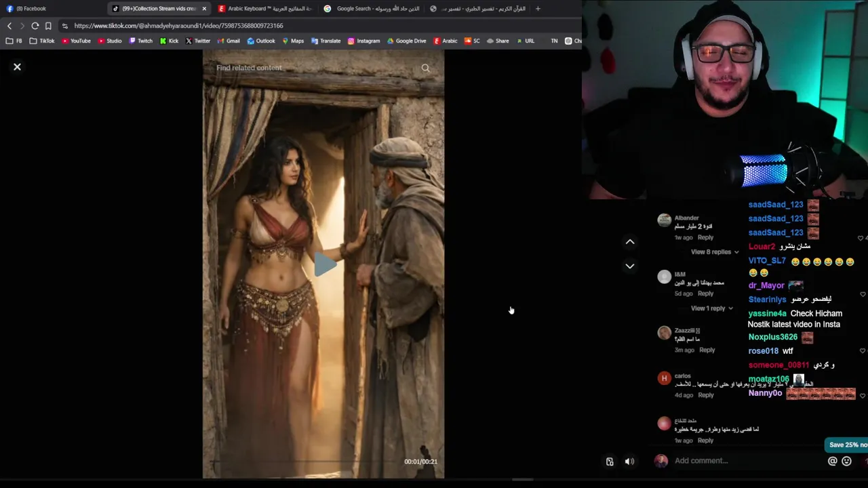This screenshot has width=868, height=488.
Task: Open the Maps bookmark
Action: [293, 41]
